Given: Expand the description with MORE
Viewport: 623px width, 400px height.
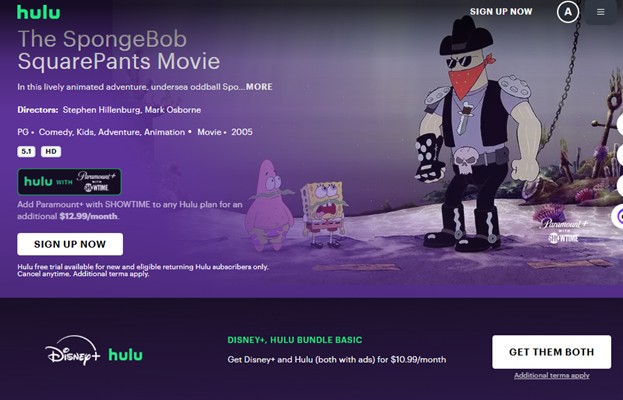Looking at the screenshot, I should pos(259,87).
